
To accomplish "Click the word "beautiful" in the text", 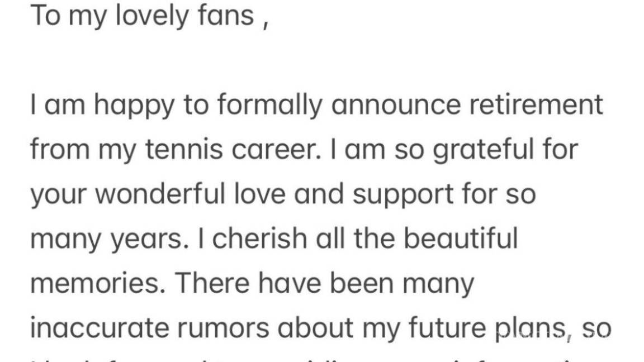I will pos(461,239).
